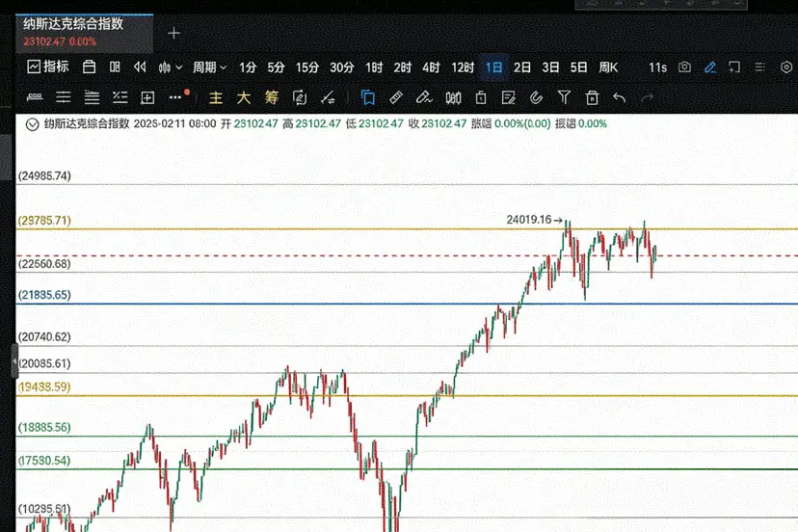Open the candlestick chart type dropdown
The image size is (798, 532).
(x=170, y=67)
